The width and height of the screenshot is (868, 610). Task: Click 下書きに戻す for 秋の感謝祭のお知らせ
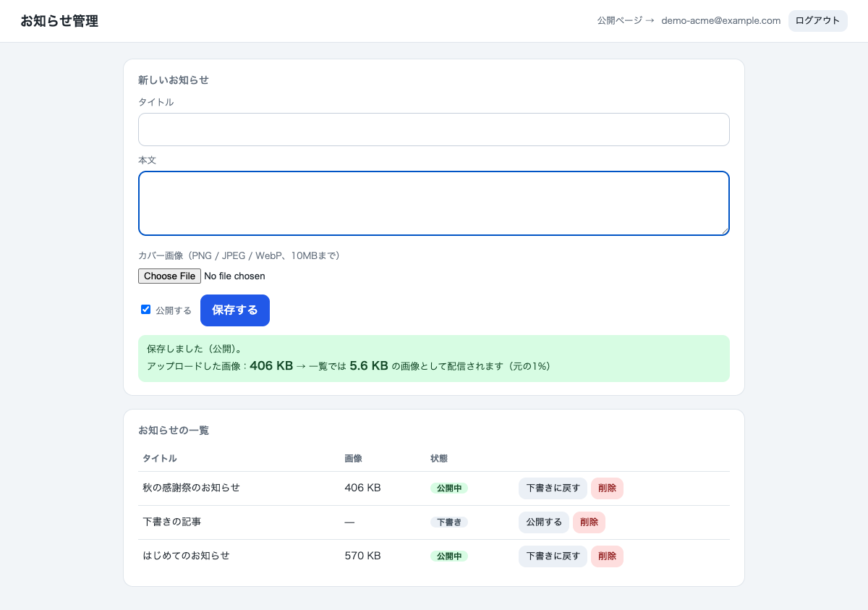point(553,488)
